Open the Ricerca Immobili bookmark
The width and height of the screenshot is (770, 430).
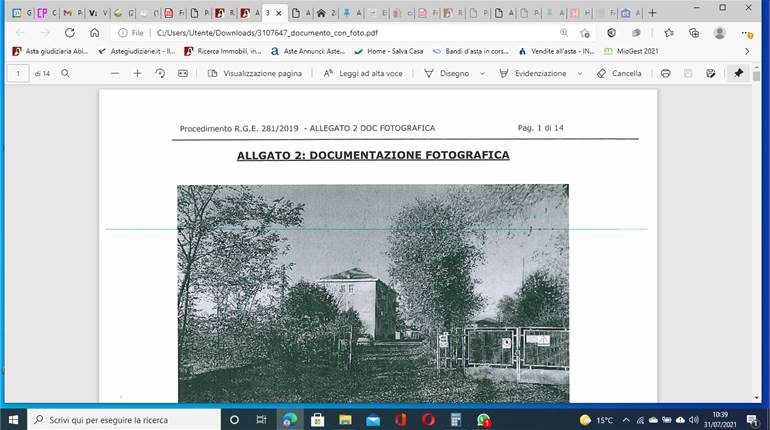222,51
